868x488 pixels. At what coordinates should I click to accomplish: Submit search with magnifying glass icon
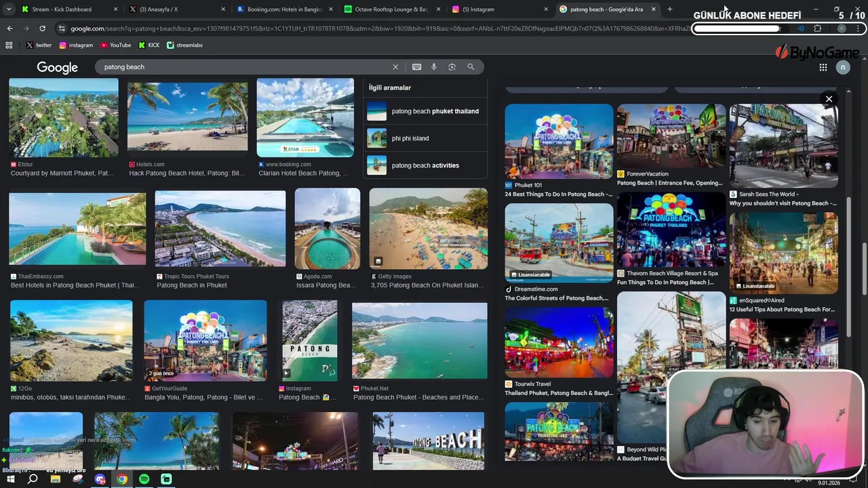pyautogui.click(x=471, y=67)
